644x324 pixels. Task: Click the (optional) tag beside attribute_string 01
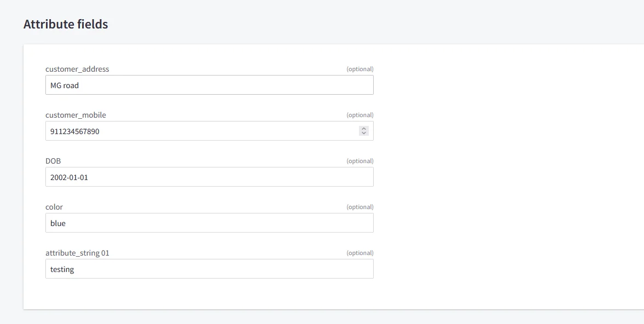[x=360, y=253]
